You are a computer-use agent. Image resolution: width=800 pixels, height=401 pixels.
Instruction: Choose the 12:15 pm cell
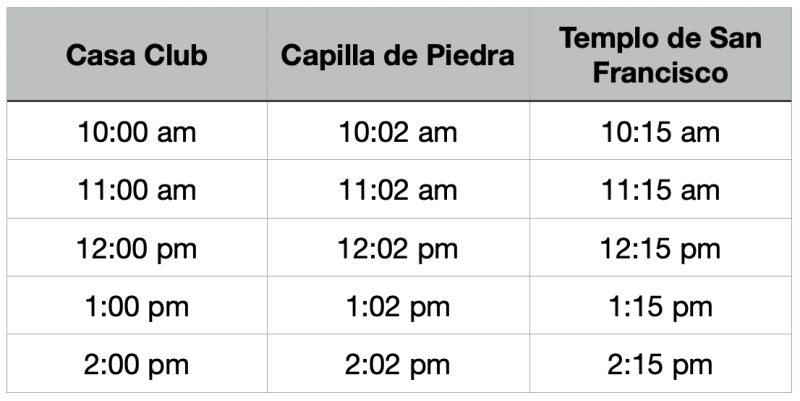click(661, 248)
